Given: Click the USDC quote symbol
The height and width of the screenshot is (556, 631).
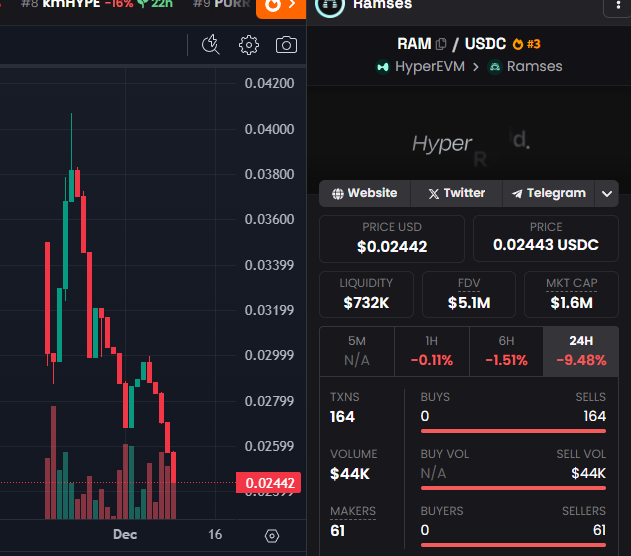Looking at the screenshot, I should 485,44.
